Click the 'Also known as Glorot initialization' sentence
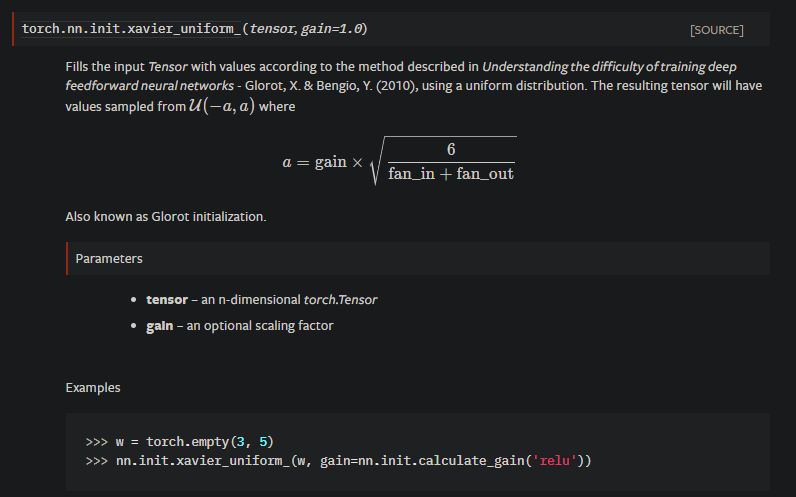Screen dimensions: 796x497 click(x=166, y=216)
